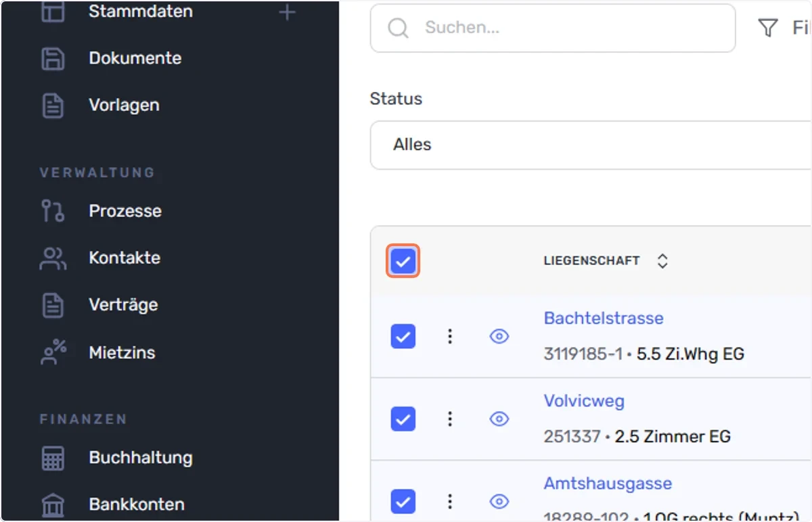Screen dimensions: 812x522
Task: Uncheck the Volvicweg row checkbox
Action: tap(403, 419)
